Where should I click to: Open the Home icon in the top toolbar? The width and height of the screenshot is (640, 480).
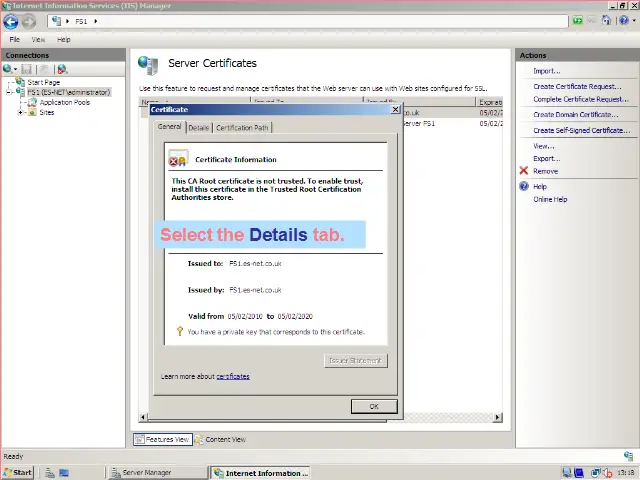[x=607, y=20]
